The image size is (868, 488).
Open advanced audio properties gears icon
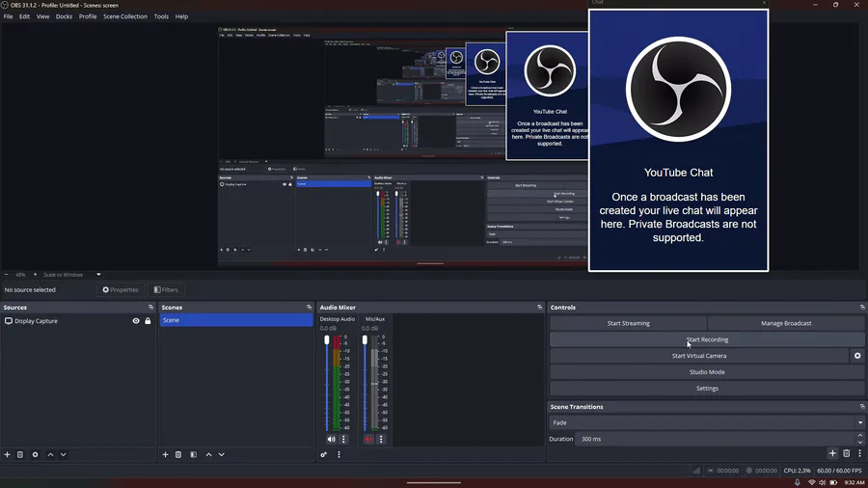(x=324, y=454)
